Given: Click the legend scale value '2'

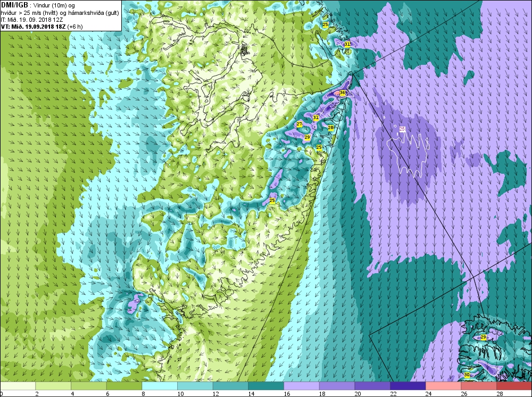Looking at the screenshot, I should pos(37,394).
